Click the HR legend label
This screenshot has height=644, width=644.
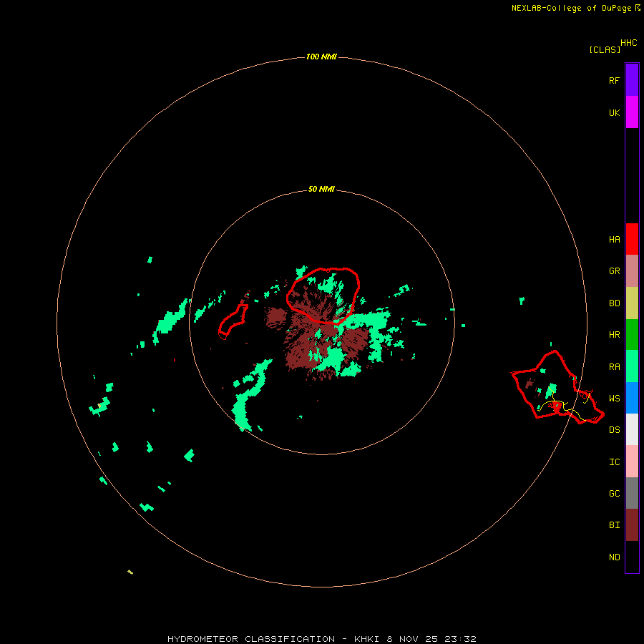pos(614,335)
